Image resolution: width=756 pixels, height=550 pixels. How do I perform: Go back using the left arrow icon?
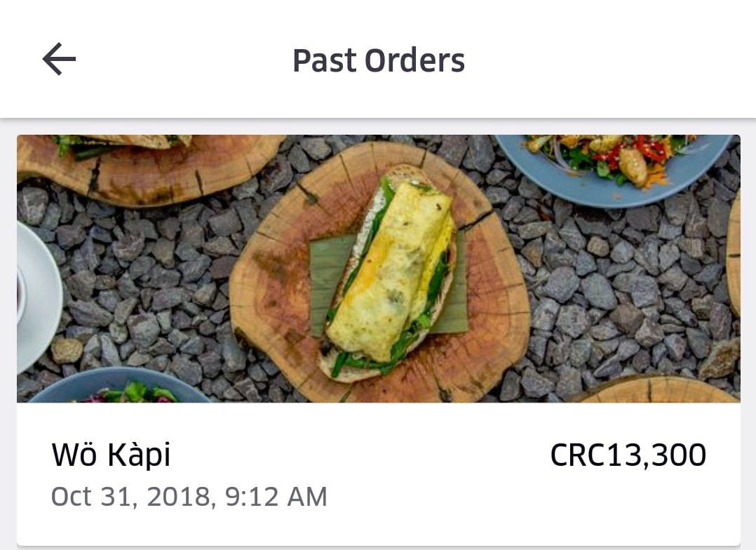coord(59,59)
